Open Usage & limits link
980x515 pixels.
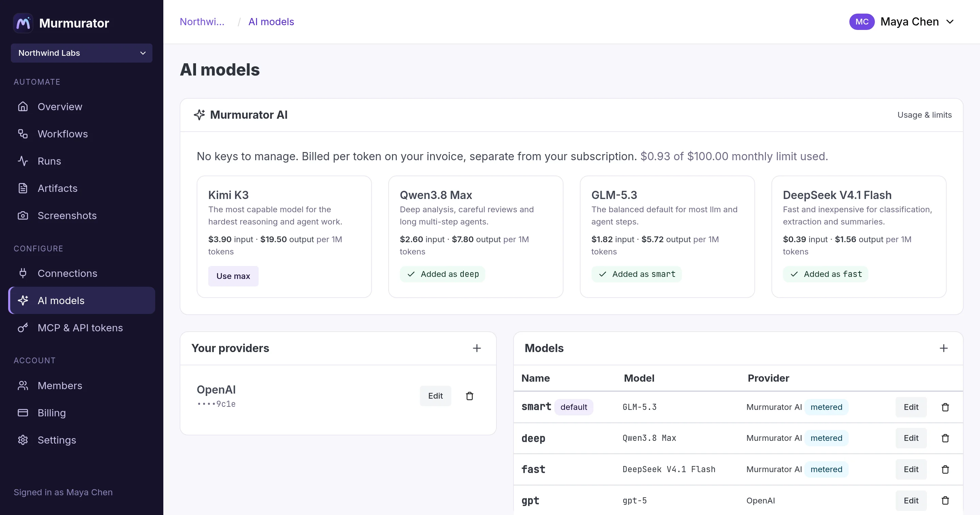(925, 115)
